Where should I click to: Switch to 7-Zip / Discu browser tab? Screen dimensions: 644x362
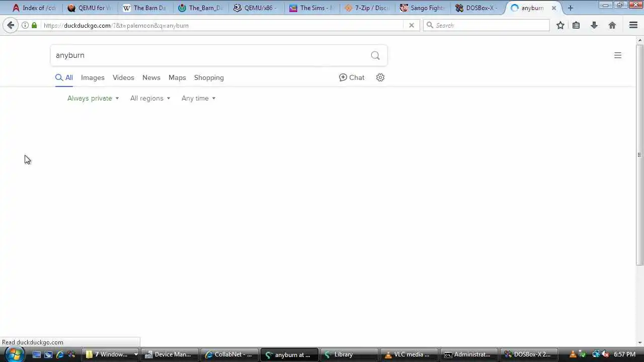click(x=366, y=8)
